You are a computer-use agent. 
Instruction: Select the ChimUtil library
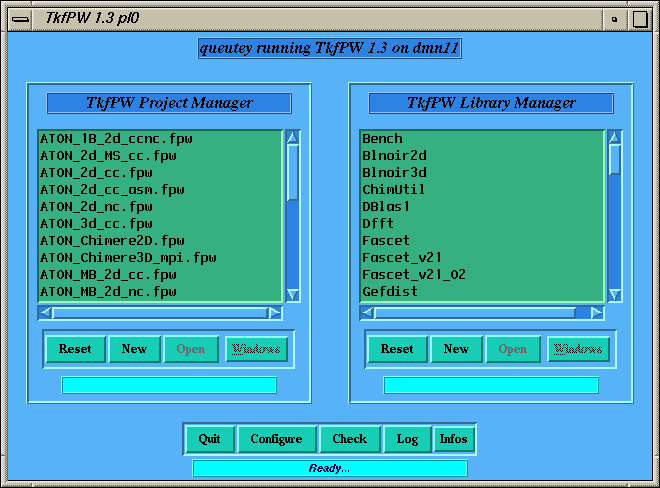coord(482,189)
